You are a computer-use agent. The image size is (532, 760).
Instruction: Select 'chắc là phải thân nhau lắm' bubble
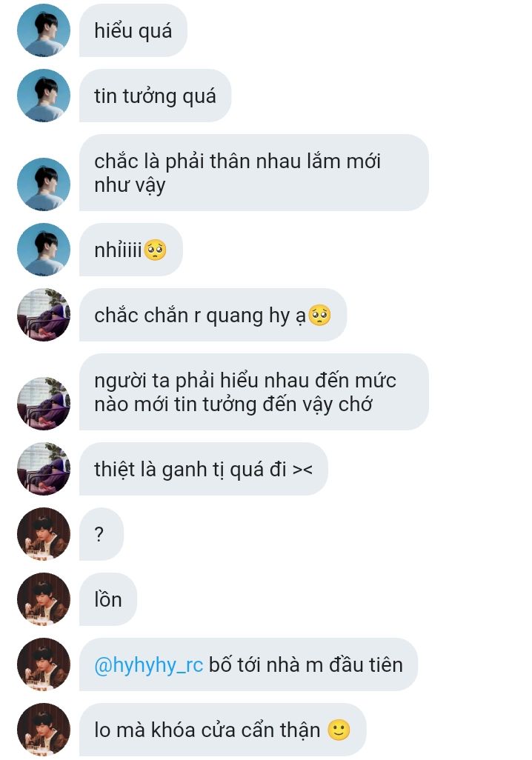tap(253, 173)
